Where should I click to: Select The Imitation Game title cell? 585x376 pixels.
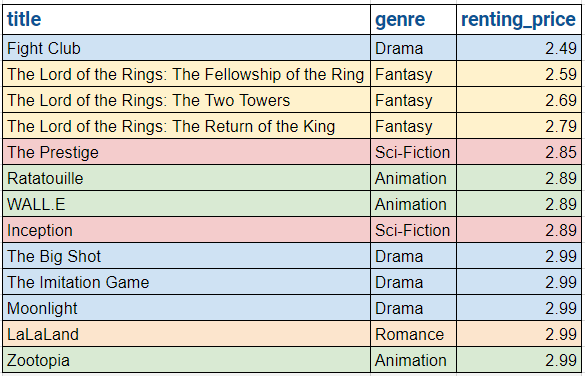click(x=187, y=282)
